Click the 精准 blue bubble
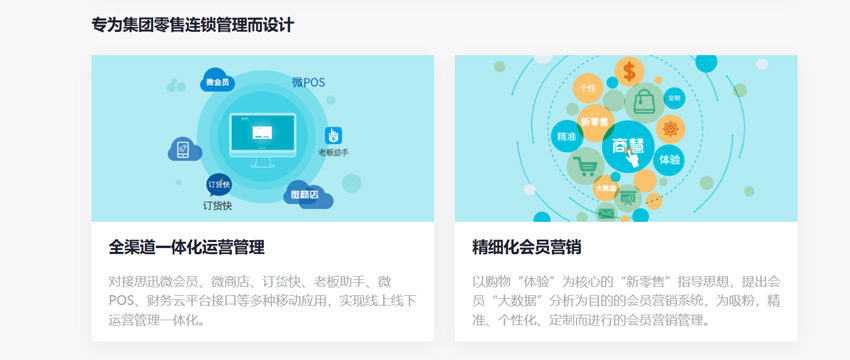The width and height of the screenshot is (850, 360). click(566, 137)
